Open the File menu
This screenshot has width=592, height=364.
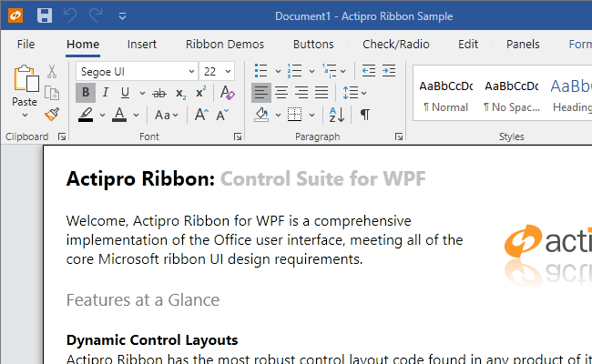click(26, 44)
